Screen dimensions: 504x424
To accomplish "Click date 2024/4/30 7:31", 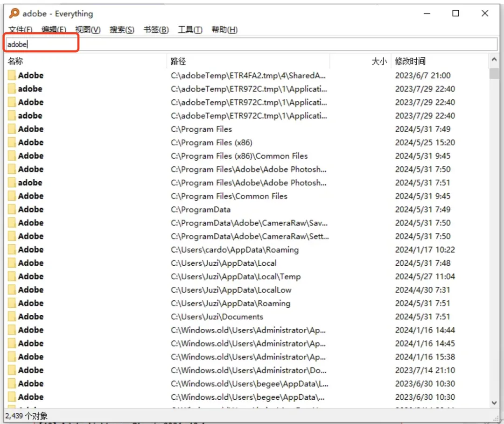I will click(422, 290).
